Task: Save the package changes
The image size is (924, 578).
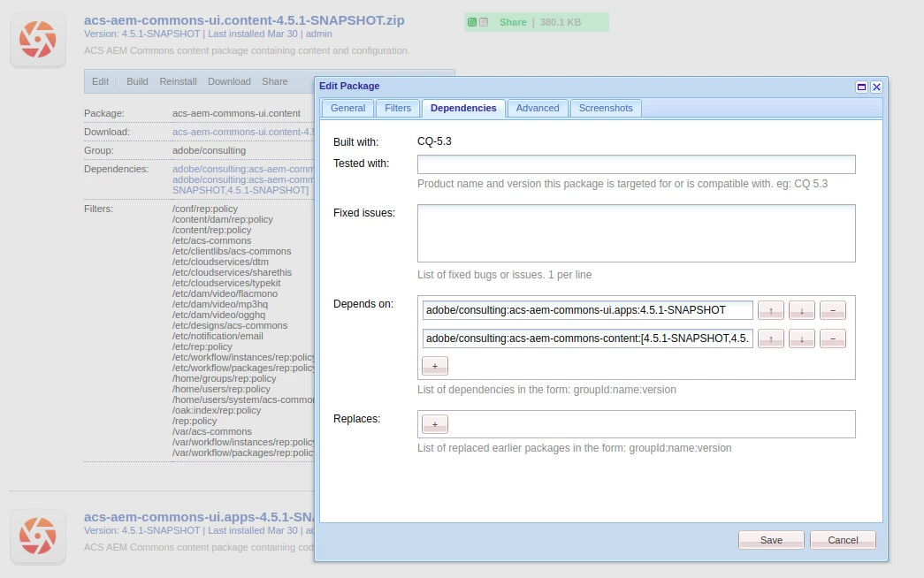Action: [771, 540]
